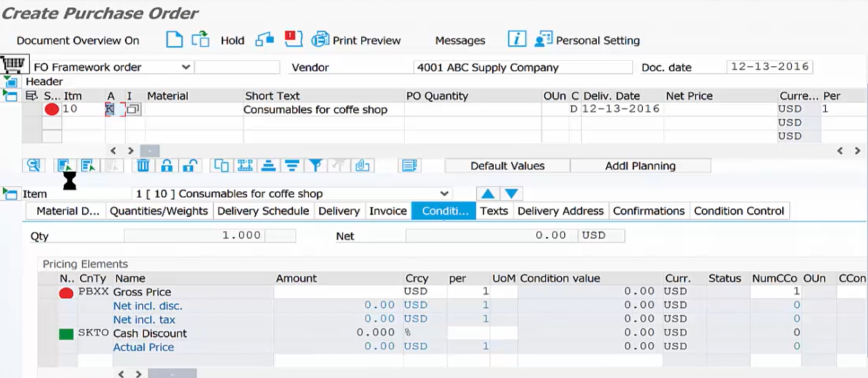Click the Gross Price amount input field
Viewport: 868px width, 378px height.
coord(338,291)
